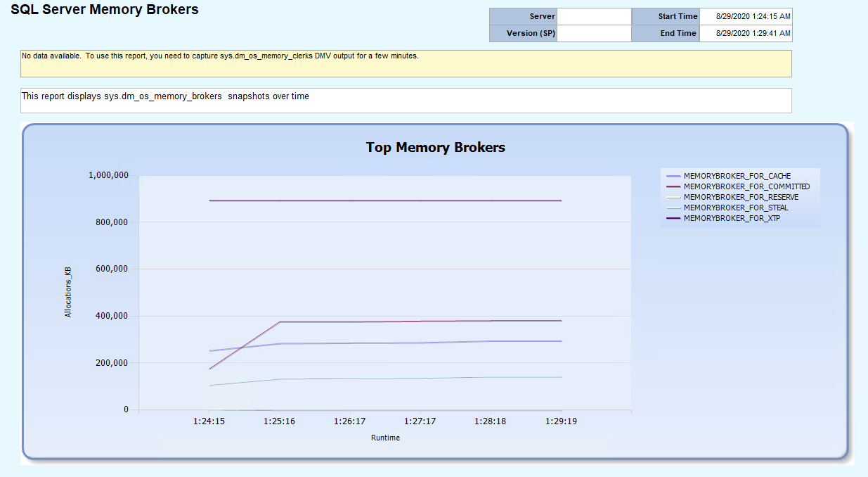This screenshot has width=868, height=477.
Task: Click the Allocations_KB axis label
Action: tap(68, 291)
